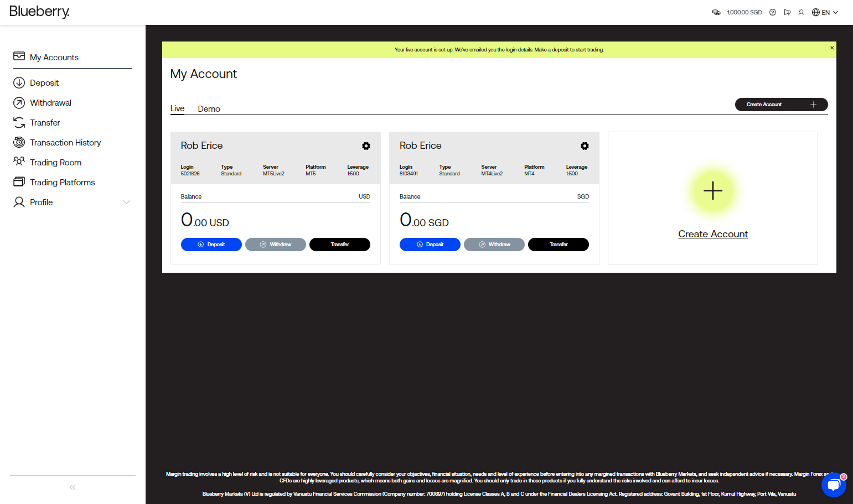Click the My Account page heading
The width and height of the screenshot is (853, 504).
click(x=203, y=74)
